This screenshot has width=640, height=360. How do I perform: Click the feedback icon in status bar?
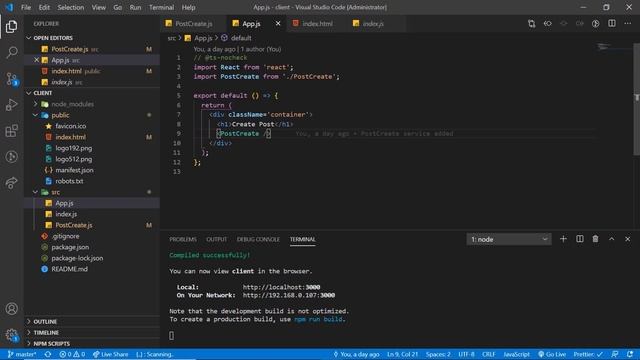point(615,354)
